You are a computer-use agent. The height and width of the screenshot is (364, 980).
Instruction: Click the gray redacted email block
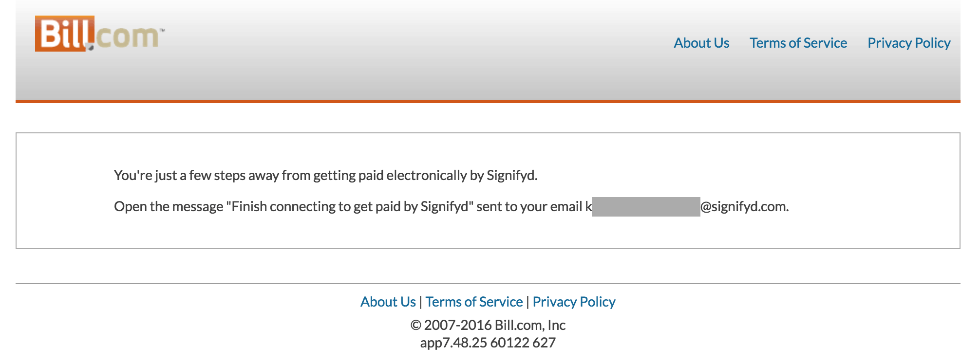tap(646, 207)
